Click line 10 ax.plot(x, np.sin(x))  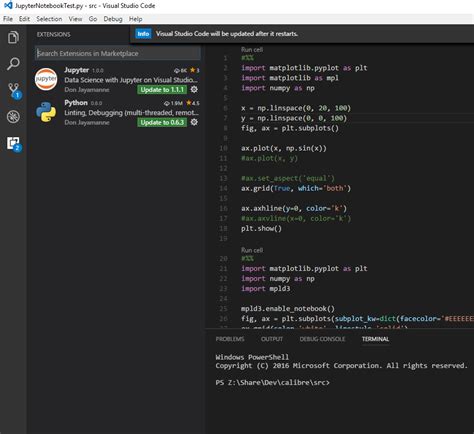pos(284,148)
